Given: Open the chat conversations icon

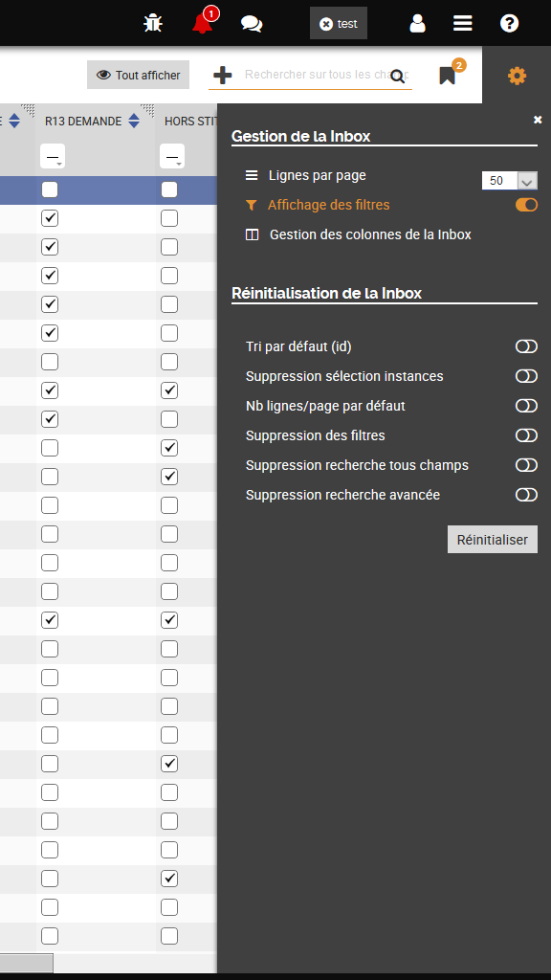Looking at the screenshot, I should (252, 24).
